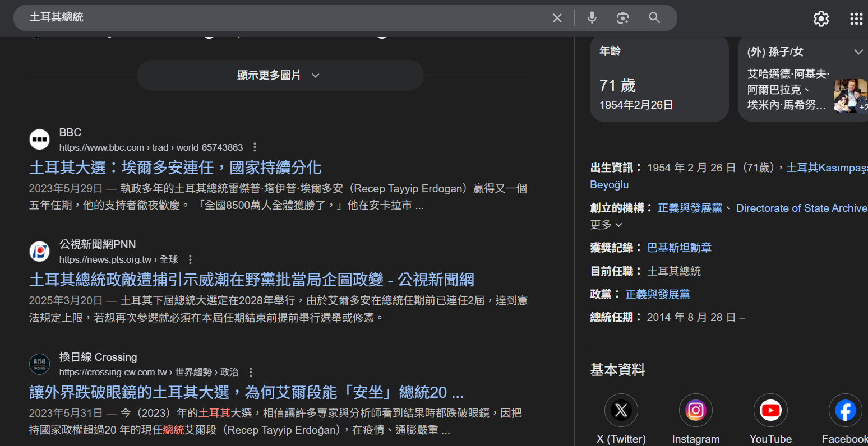Open the Google apps grid icon
Viewport: 868px width, 446px height.
pyautogui.click(x=856, y=18)
